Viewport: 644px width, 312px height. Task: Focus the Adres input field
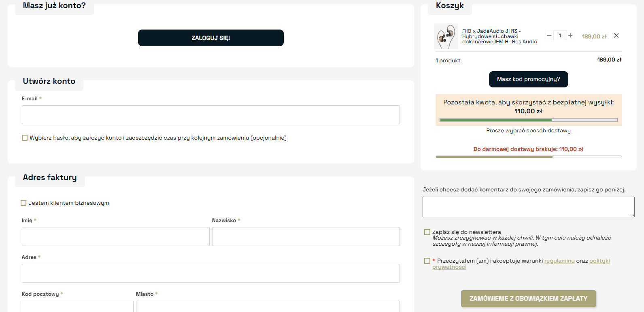210,274
